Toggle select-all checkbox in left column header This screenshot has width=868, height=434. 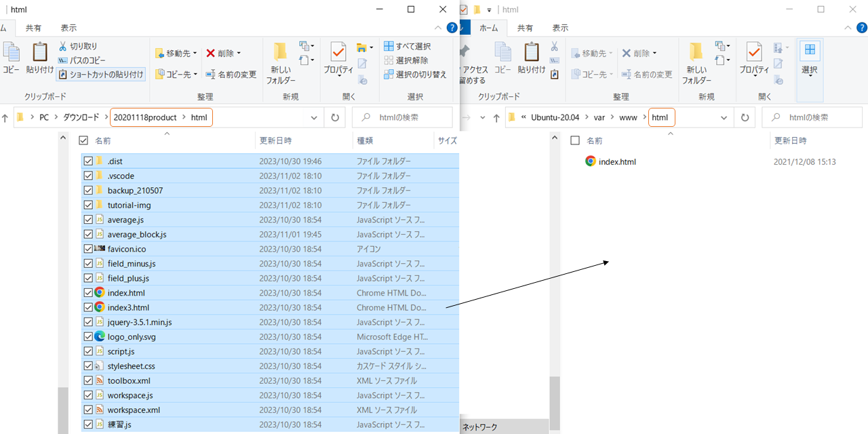[x=83, y=140]
